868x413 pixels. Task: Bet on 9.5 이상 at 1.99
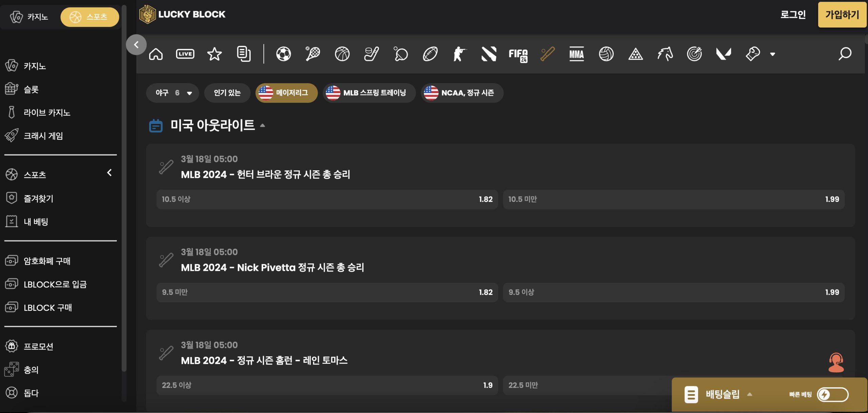point(674,292)
